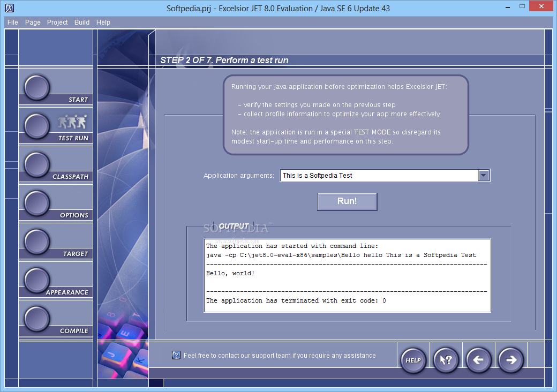Open the File menu
557x392 pixels.
click(12, 22)
